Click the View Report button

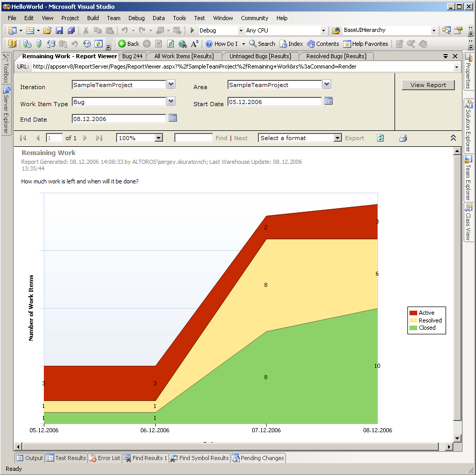pyautogui.click(x=428, y=85)
